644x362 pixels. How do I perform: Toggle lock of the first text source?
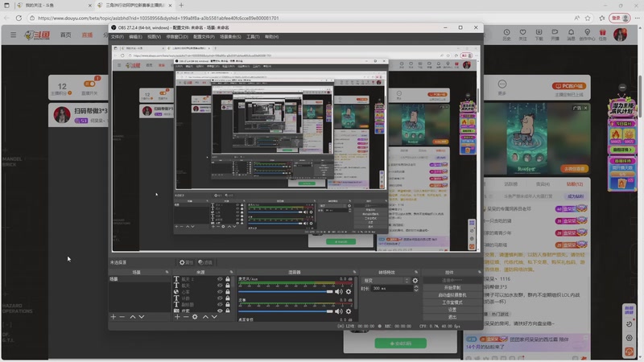(x=228, y=279)
